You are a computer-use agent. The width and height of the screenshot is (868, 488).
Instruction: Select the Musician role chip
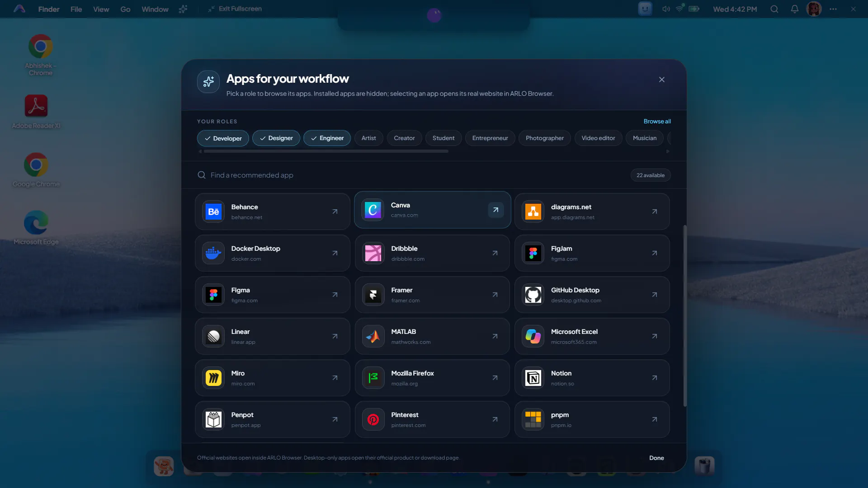(x=645, y=138)
